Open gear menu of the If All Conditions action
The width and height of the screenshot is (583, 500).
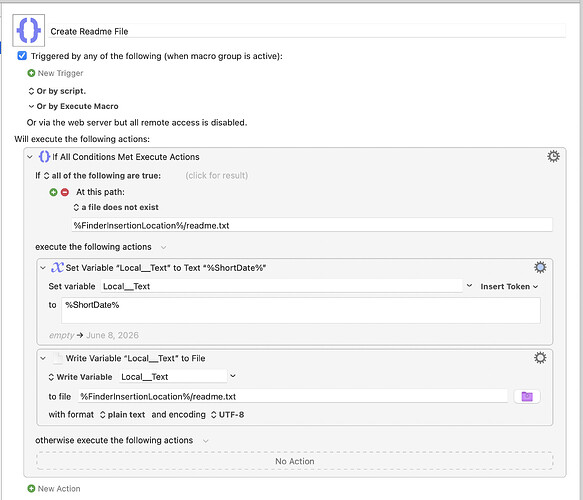(x=553, y=157)
